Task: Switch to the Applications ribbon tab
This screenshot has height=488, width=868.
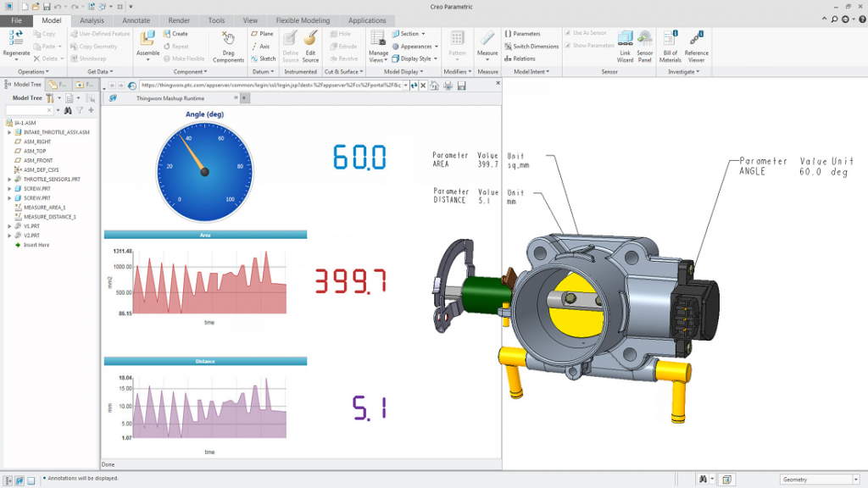Action: pos(367,20)
